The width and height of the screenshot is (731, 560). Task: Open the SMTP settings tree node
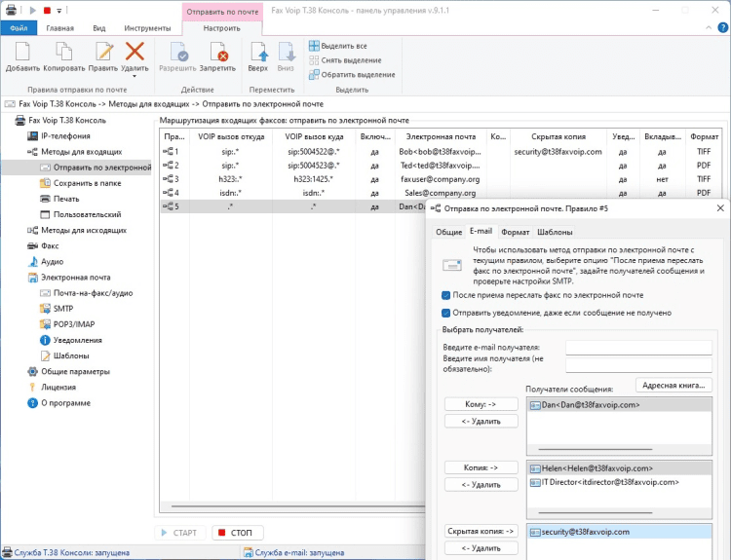(x=63, y=309)
